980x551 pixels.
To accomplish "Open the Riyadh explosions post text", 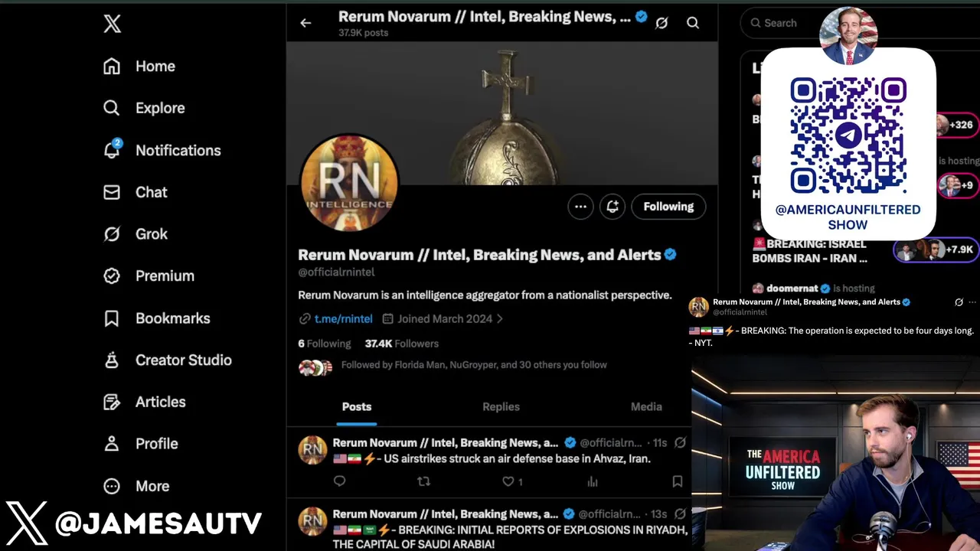I will click(510, 536).
